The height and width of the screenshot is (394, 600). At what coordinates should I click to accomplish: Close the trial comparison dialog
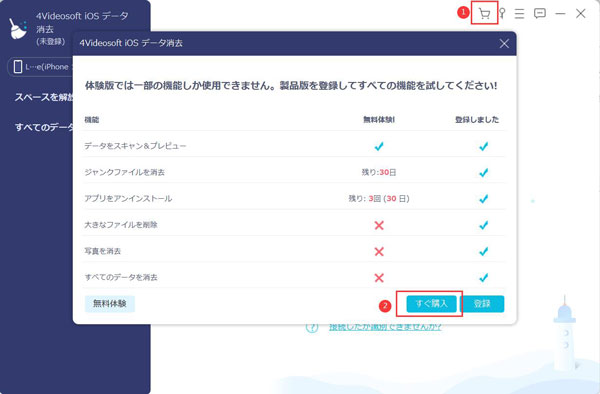[x=504, y=44]
